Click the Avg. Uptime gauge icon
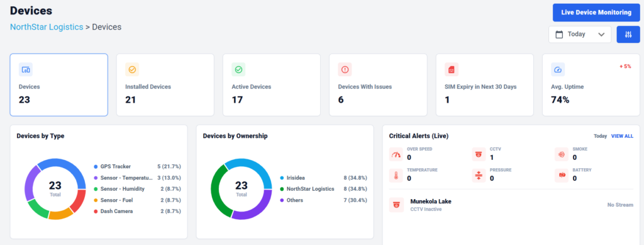The image size is (644, 245). tap(558, 69)
